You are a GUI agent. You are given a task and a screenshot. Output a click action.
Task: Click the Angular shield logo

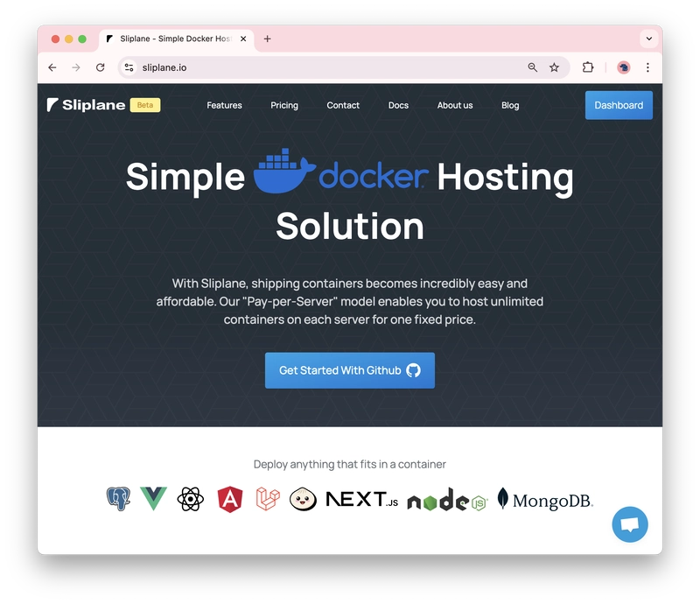point(230,499)
